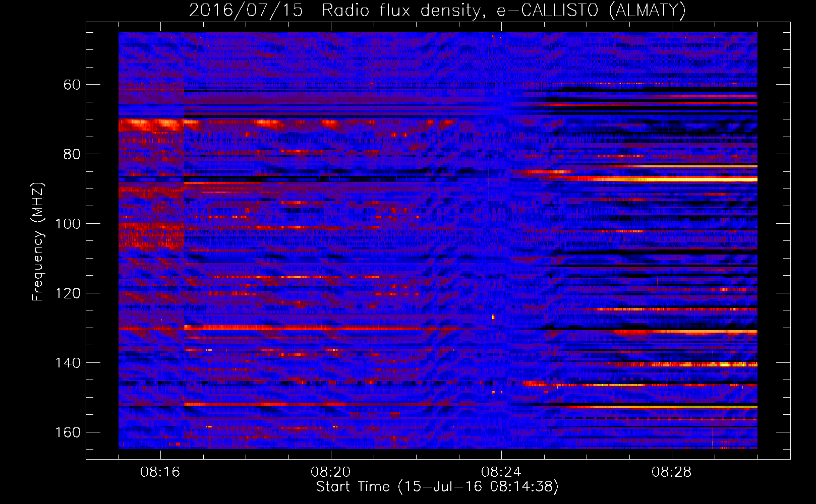Click the 120 frequency tick label
The width and height of the screenshot is (816, 504).
(68, 293)
